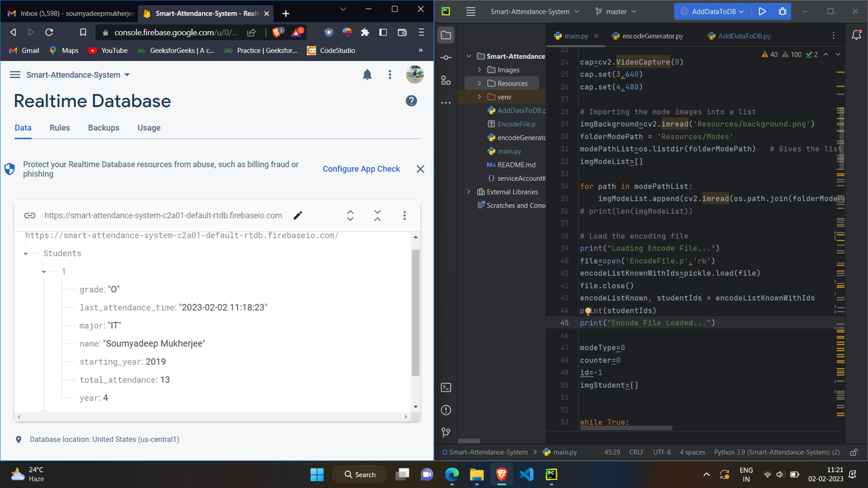Switch to Gmail Inbox browser tab
Viewport: 868px width, 488px height.
point(71,14)
